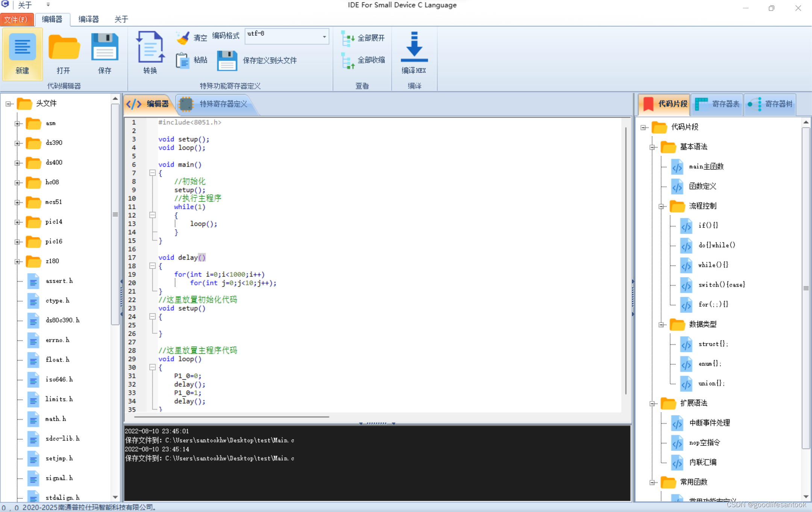This screenshot has height=512, width=812.
Task: Switch to the 编译器 ribbon tab
Action: coord(88,19)
